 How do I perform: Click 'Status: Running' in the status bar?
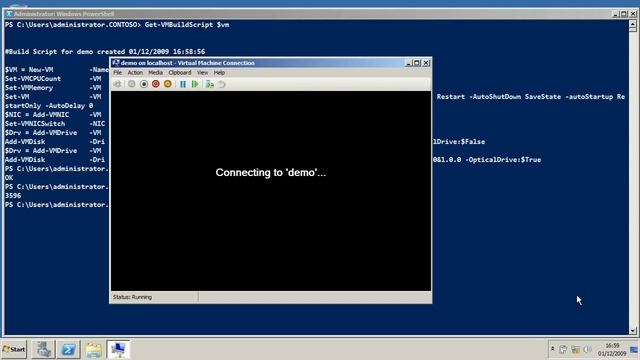132,297
